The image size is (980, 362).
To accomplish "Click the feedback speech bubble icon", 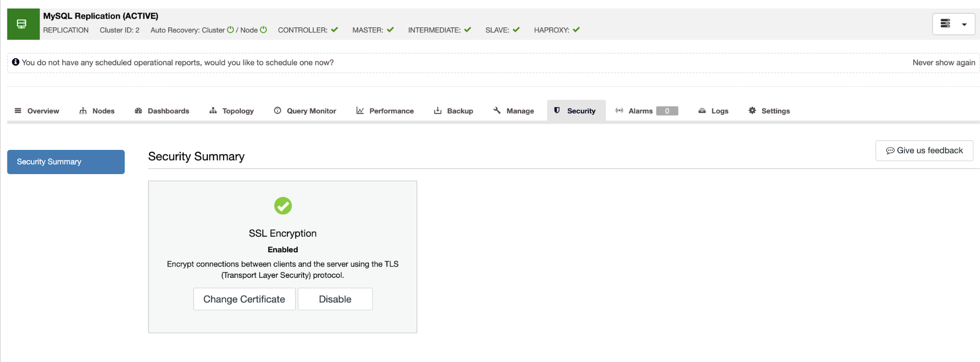I will click(x=890, y=151).
